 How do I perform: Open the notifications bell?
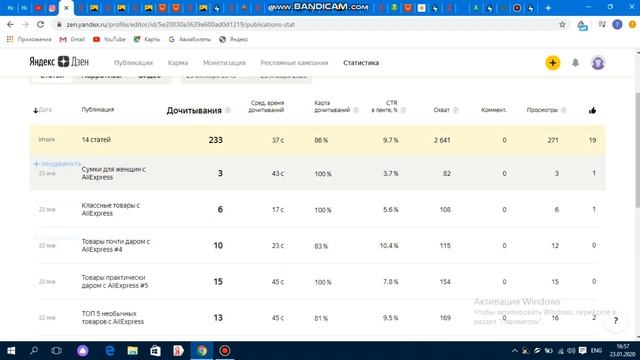click(575, 62)
